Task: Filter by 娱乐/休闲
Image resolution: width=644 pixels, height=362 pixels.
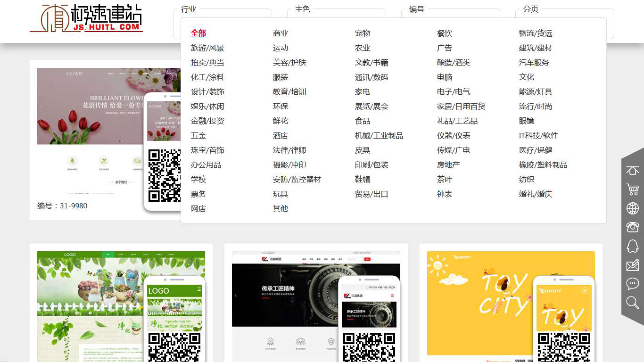Action: (x=207, y=107)
